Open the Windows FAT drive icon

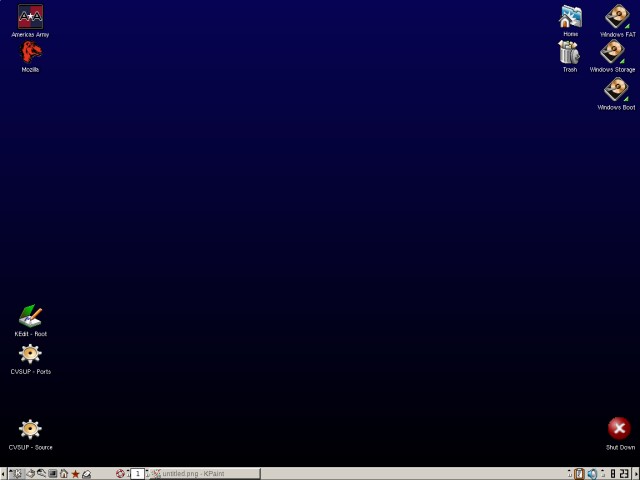[617, 17]
